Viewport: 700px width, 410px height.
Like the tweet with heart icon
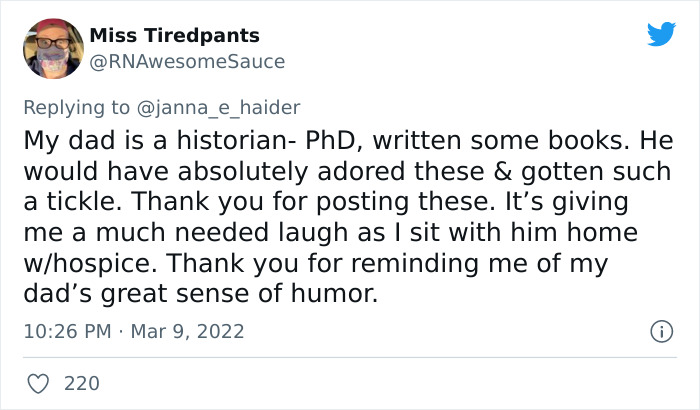click(38, 384)
